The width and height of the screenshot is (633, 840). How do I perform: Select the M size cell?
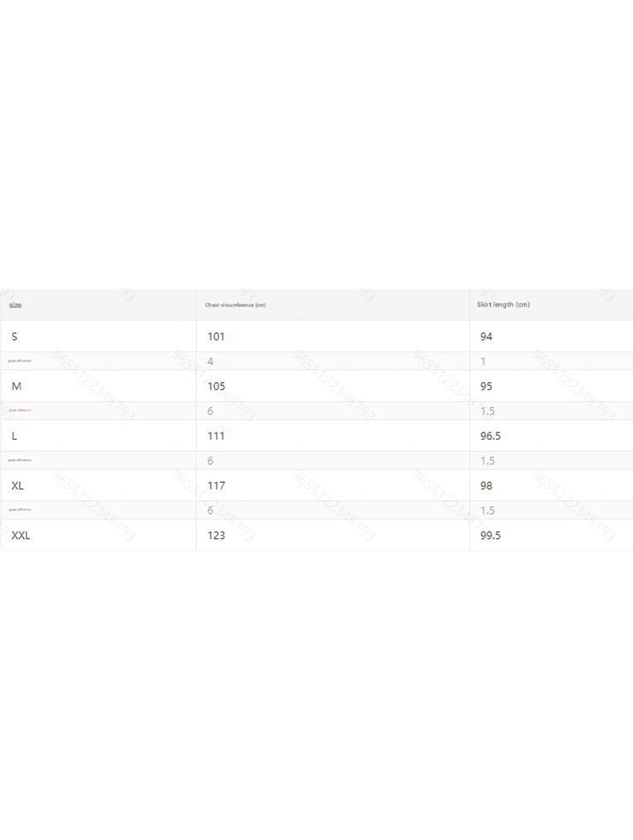(x=16, y=386)
